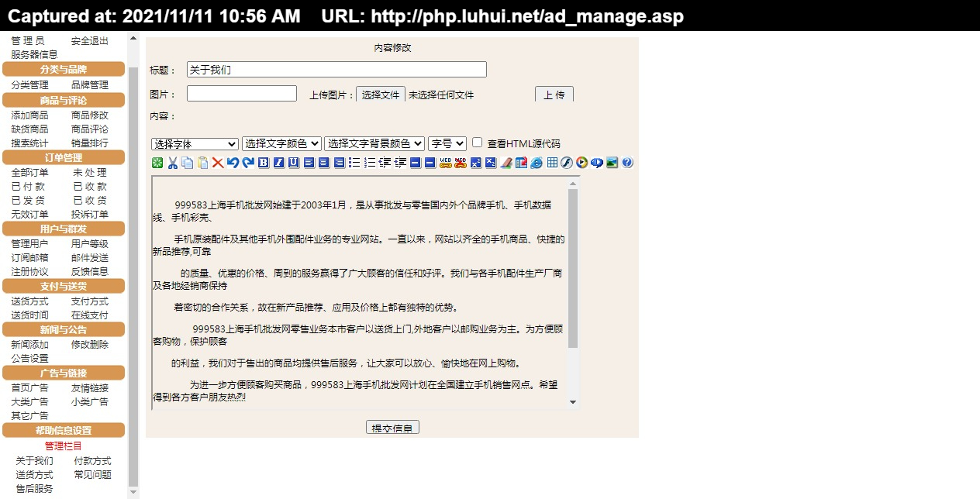The height and width of the screenshot is (499, 980).
Task: Click the red X delete icon
Action: [218, 163]
